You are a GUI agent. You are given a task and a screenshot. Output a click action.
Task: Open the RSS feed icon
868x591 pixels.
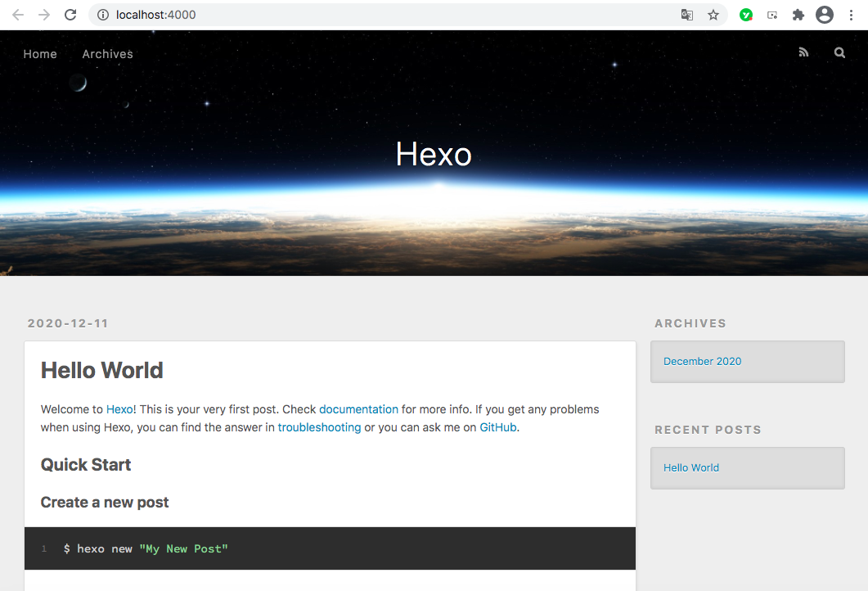click(804, 52)
